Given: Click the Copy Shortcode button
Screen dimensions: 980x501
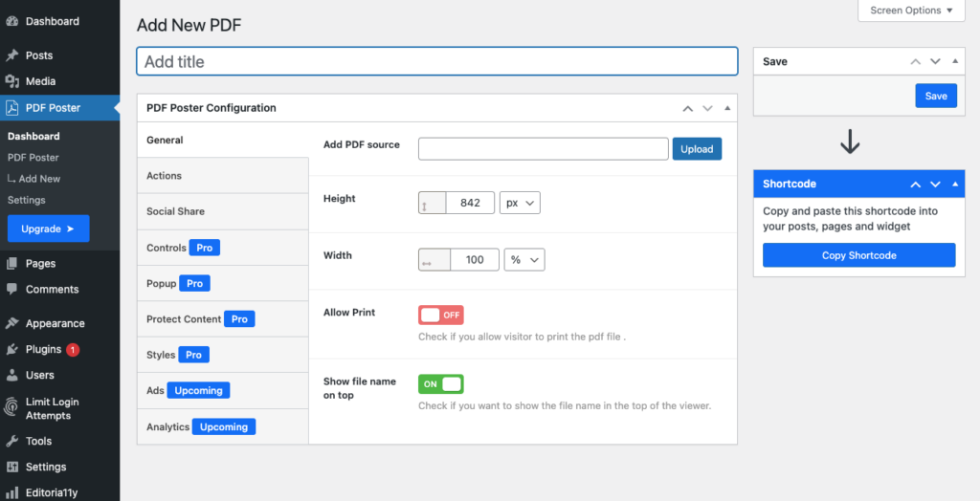Looking at the screenshot, I should click(x=858, y=255).
